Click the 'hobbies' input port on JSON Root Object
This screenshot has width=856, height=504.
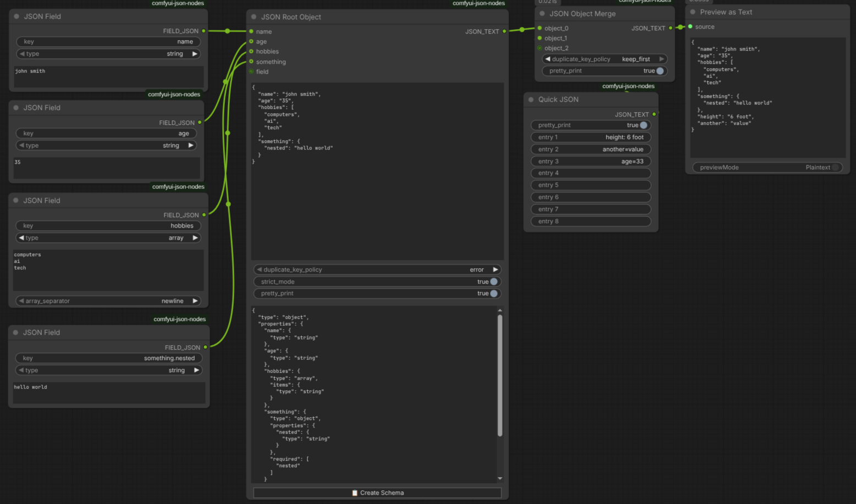tap(252, 51)
